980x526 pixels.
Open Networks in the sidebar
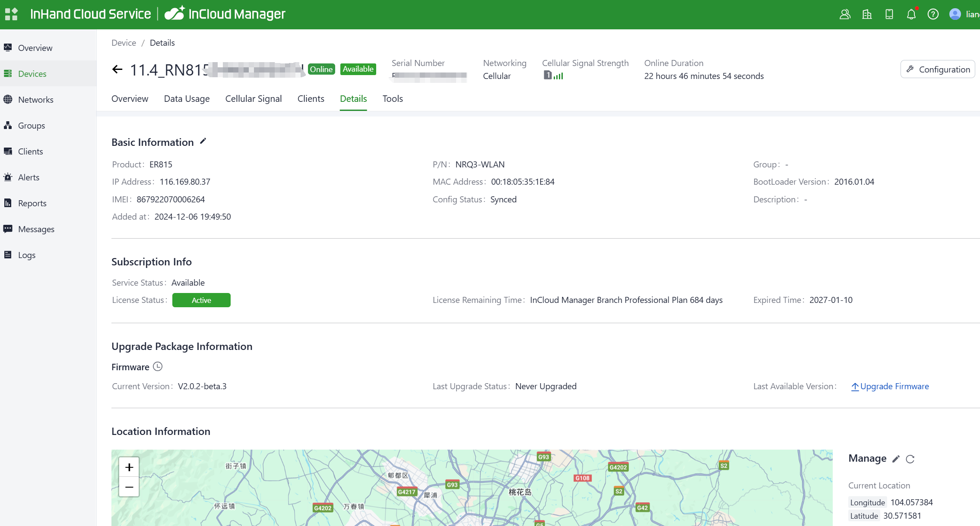pos(36,100)
